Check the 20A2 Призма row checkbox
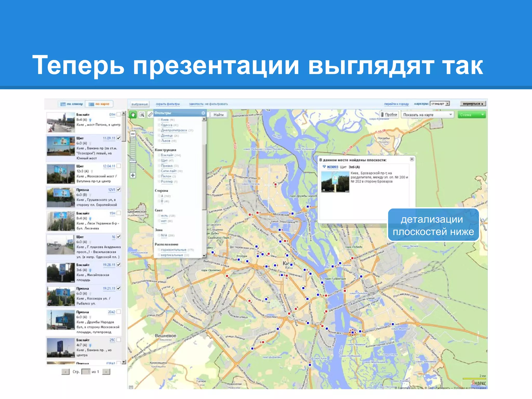532x399 pixels. tap(118, 311)
